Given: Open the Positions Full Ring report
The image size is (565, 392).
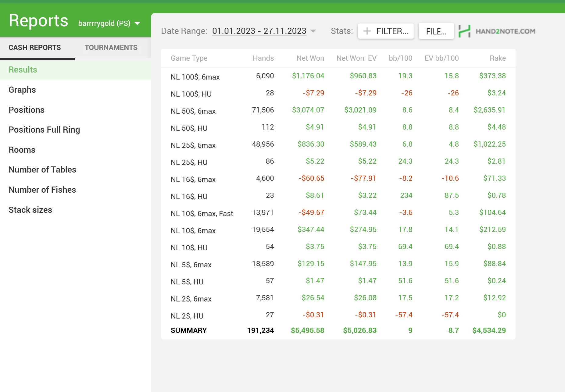Looking at the screenshot, I should (x=76, y=130).
